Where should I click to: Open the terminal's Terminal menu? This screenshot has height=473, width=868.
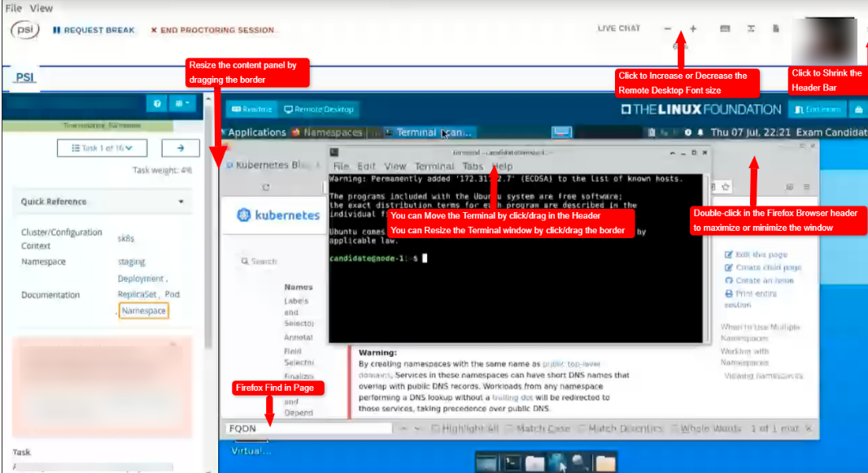coord(434,166)
